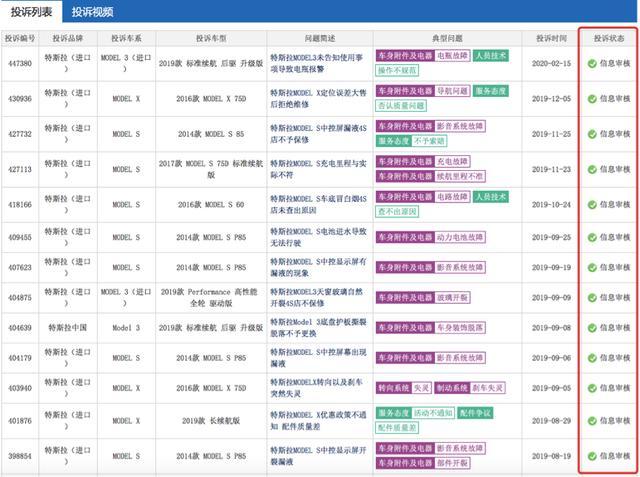This screenshot has height=477, width=640.
Task: Click the green check icon for complaint 418166
Action: pos(592,204)
